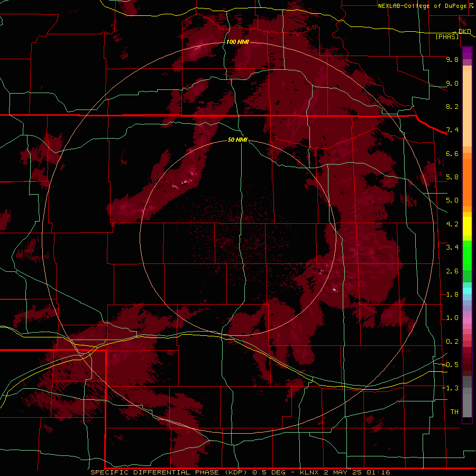Click the -1.3 value on color scale
476x476 pixels.
(x=450, y=388)
